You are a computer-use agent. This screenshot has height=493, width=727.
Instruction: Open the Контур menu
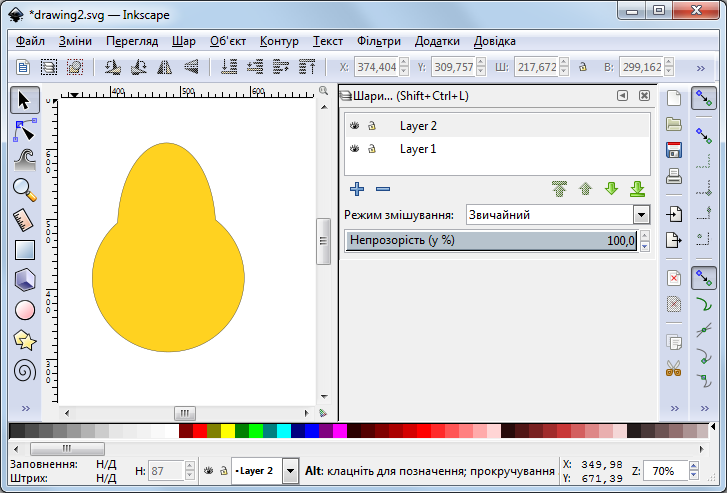pyautogui.click(x=279, y=41)
